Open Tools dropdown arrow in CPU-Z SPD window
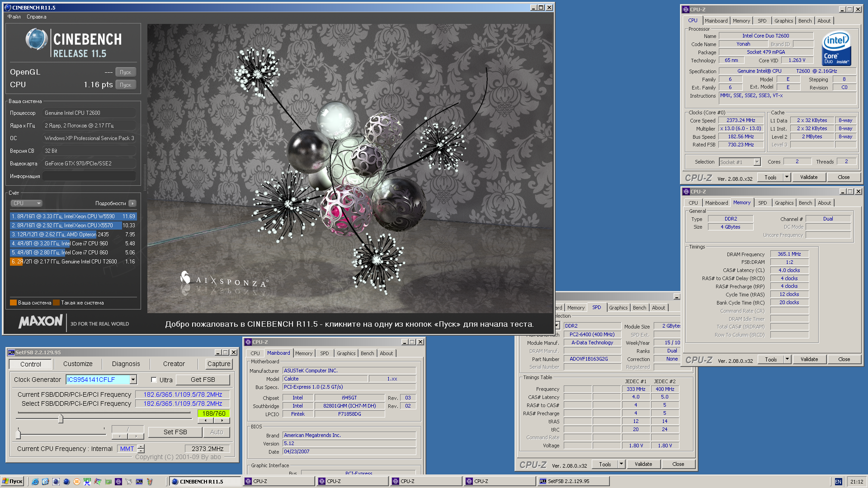 (622, 464)
